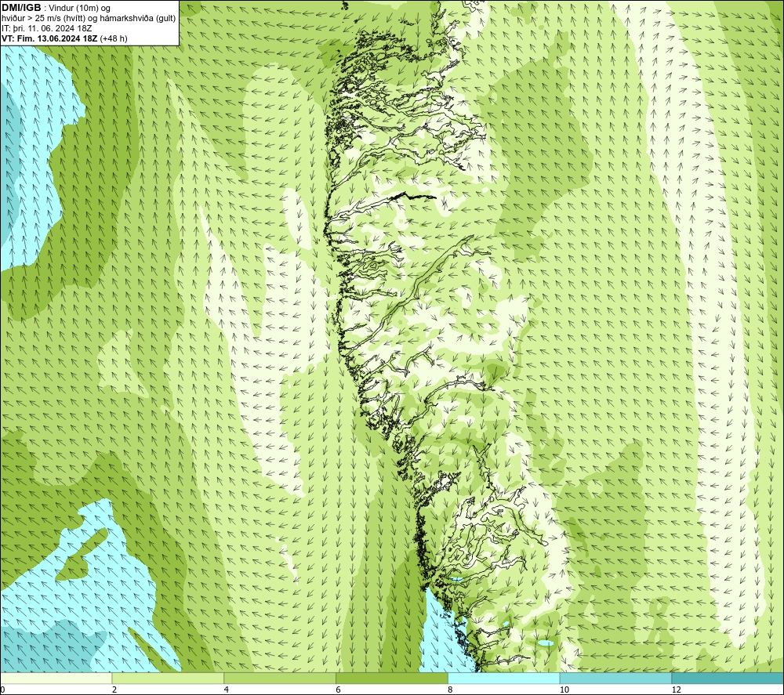Click the 8–10 m/s light cyan swatch
Image resolution: width=784 pixels, height=695 pixels.
tap(504, 678)
